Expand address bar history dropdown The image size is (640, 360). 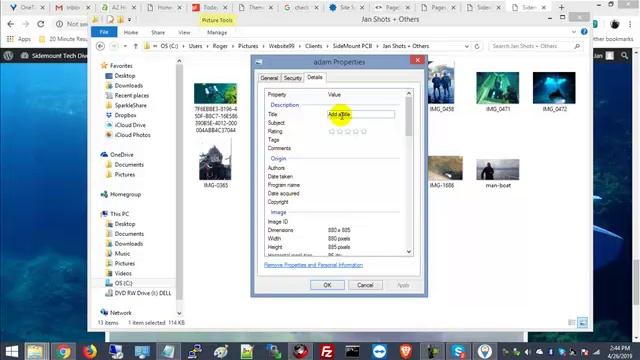(x=467, y=47)
